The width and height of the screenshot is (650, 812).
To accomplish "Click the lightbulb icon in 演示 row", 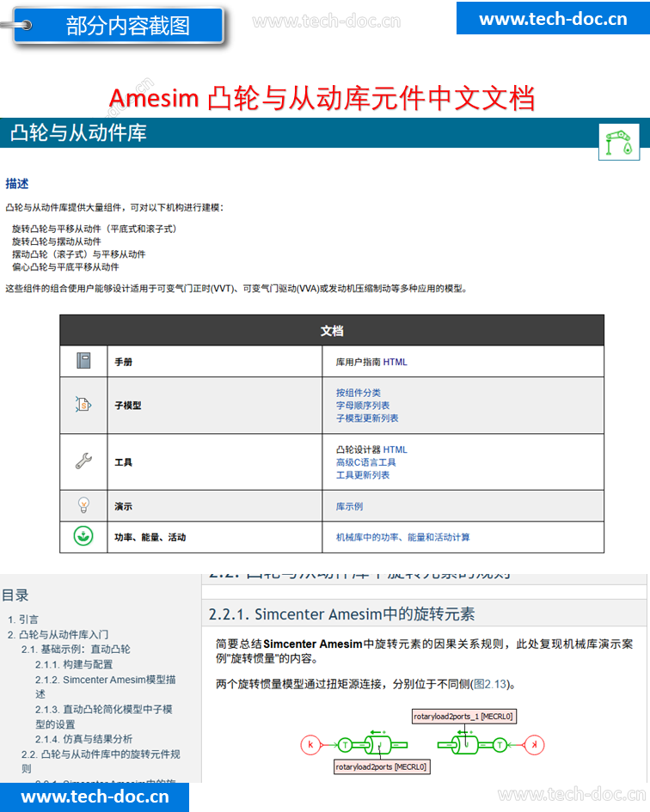I will (x=83, y=505).
